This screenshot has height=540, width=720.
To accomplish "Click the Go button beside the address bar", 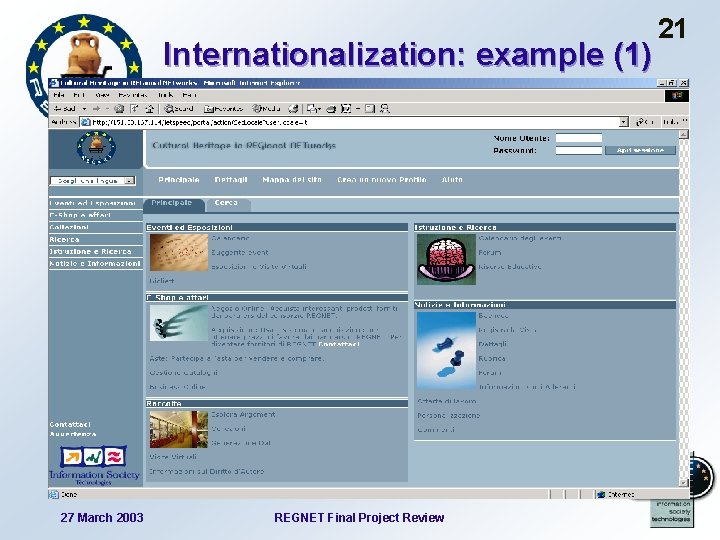I will click(644, 122).
